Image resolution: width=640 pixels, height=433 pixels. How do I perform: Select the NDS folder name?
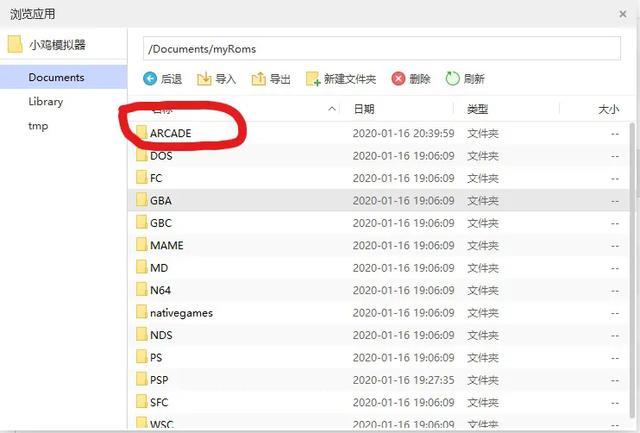(x=161, y=335)
